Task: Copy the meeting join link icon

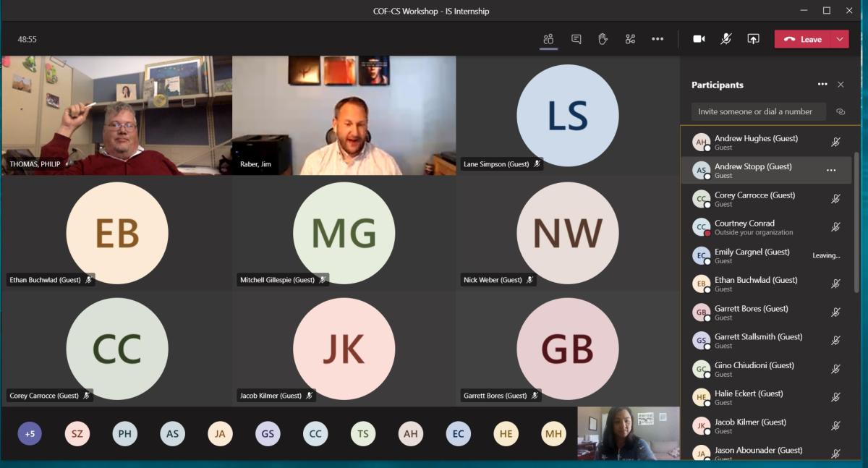Action: pyautogui.click(x=840, y=112)
